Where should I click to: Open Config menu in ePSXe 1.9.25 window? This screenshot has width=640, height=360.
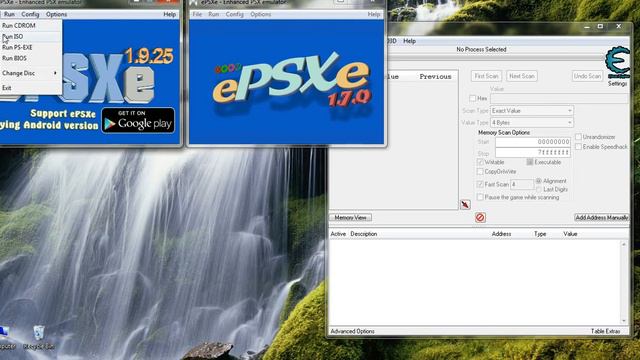(30, 14)
